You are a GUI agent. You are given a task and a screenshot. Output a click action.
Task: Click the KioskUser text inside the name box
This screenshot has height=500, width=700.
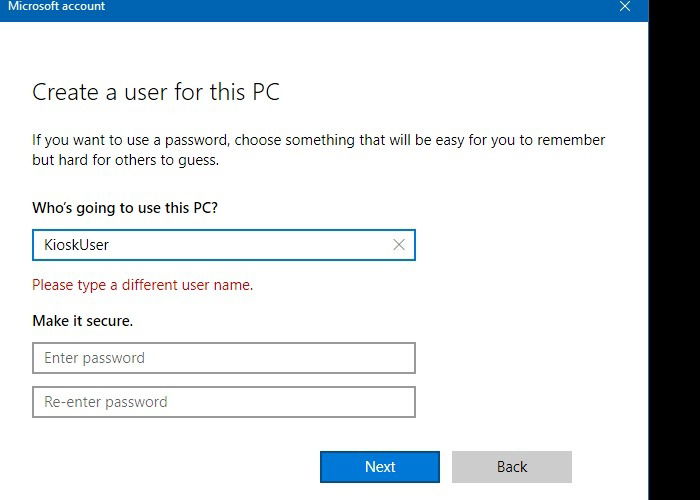76,245
